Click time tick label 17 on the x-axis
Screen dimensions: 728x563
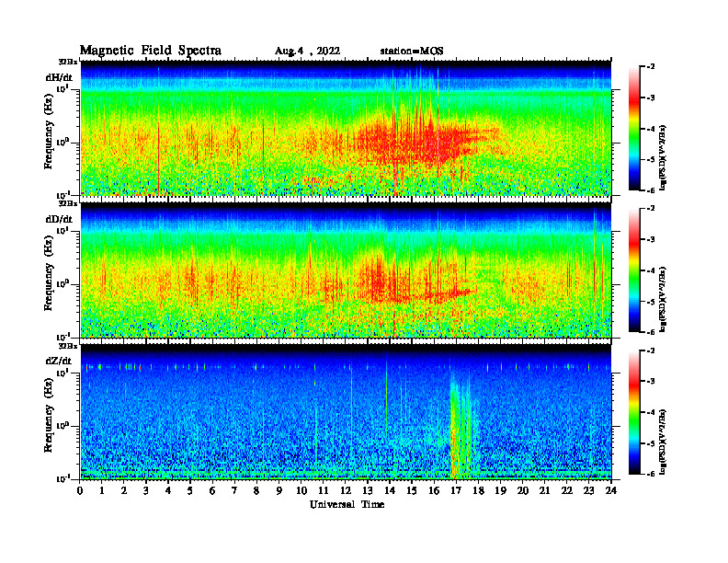[x=457, y=491]
